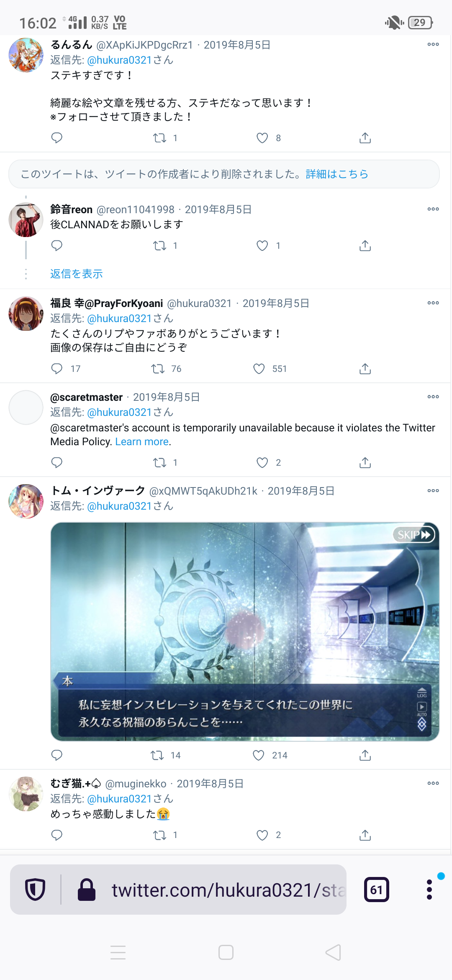The image size is (452, 980).
Task: Retweet the tweet with 14 retweets
Action: tap(157, 755)
